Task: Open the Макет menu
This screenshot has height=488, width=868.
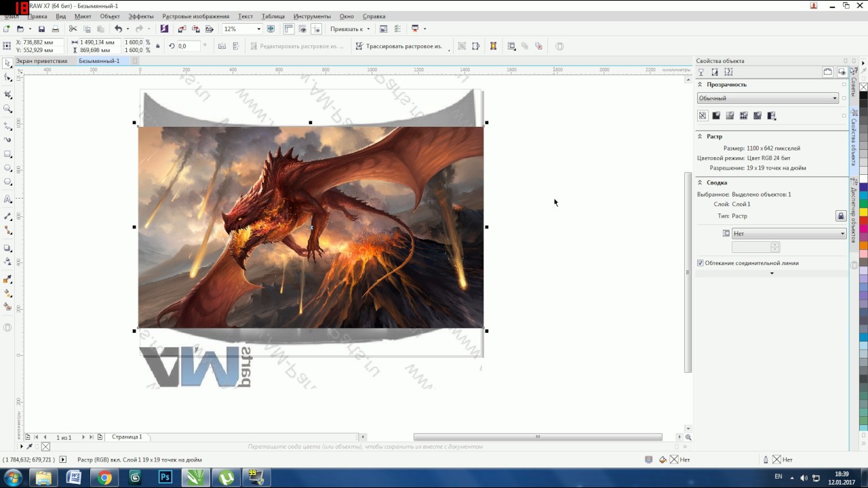Action: (83, 16)
